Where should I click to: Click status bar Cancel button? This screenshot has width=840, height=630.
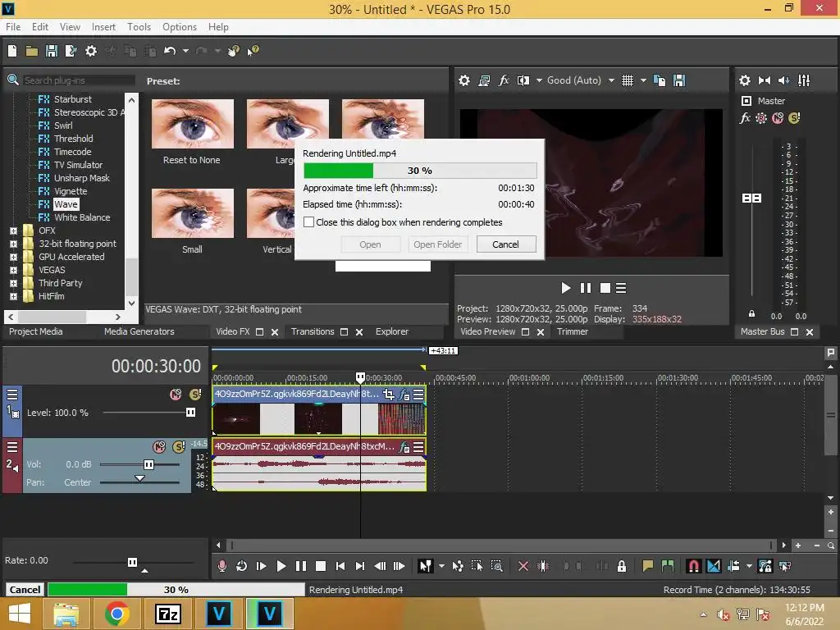point(25,589)
